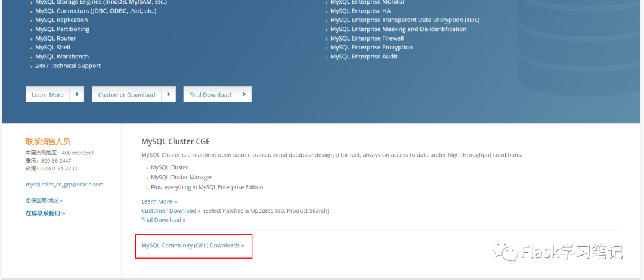Click MySQL Enterprise Masking and De-identification item
The image size is (644, 280).
pos(398,29)
